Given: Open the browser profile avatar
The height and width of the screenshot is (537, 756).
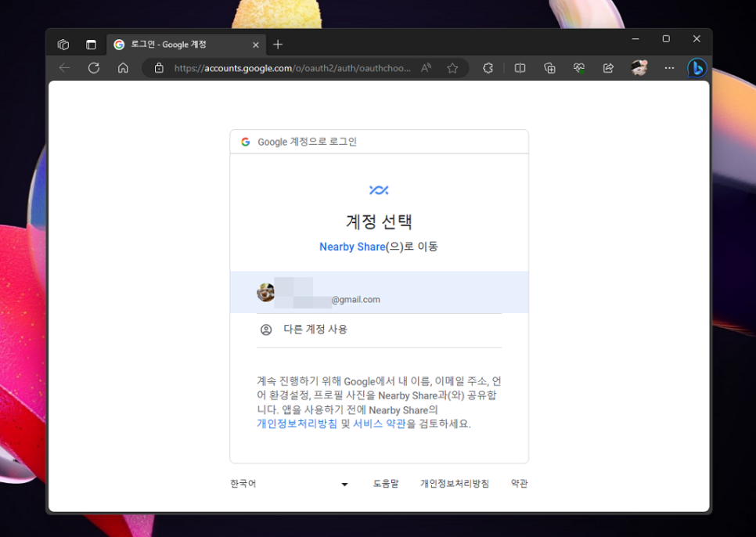Looking at the screenshot, I should (639, 68).
